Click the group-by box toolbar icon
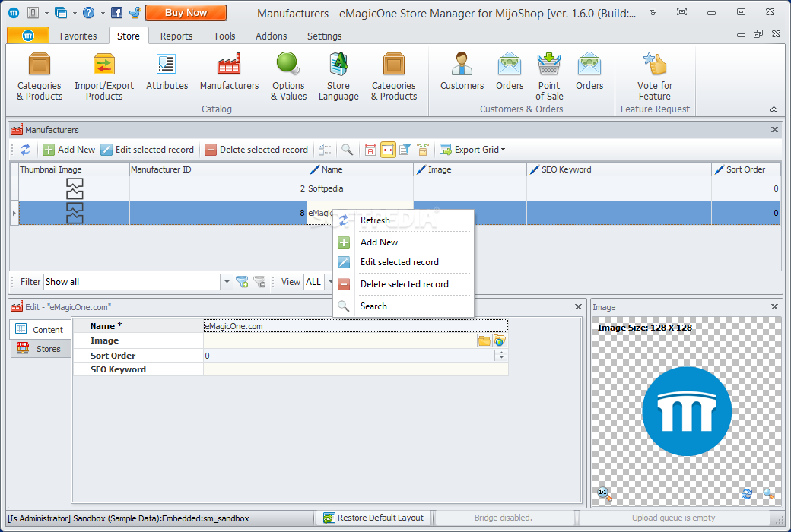The image size is (791, 532). (423, 150)
